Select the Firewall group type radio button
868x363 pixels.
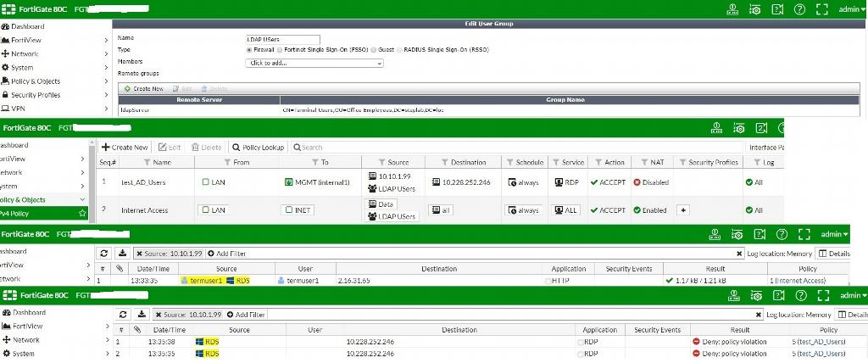pyautogui.click(x=249, y=50)
